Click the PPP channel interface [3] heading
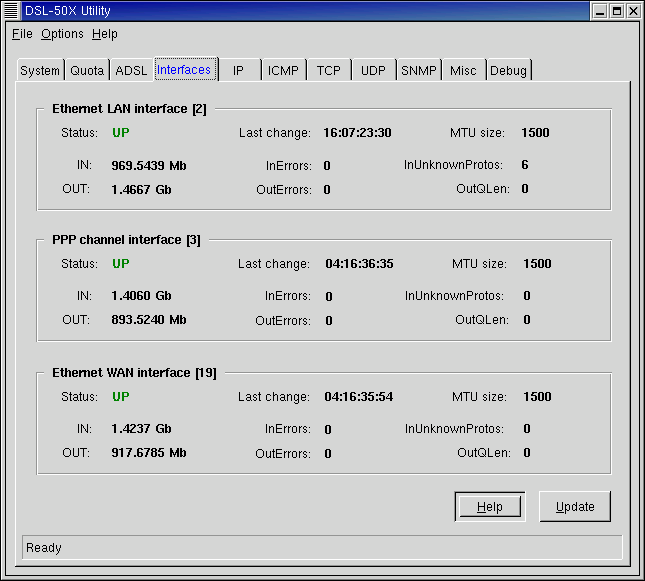 click(126, 240)
